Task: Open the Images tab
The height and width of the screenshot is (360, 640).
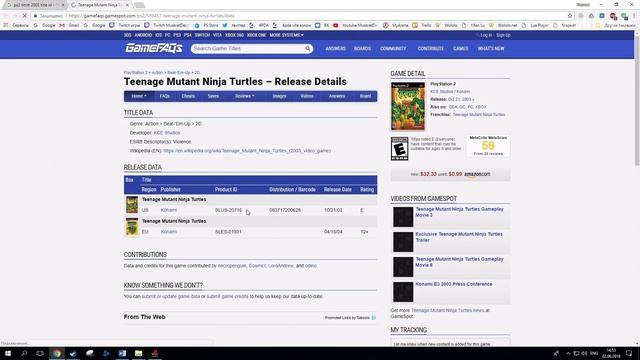Action: coord(279,96)
